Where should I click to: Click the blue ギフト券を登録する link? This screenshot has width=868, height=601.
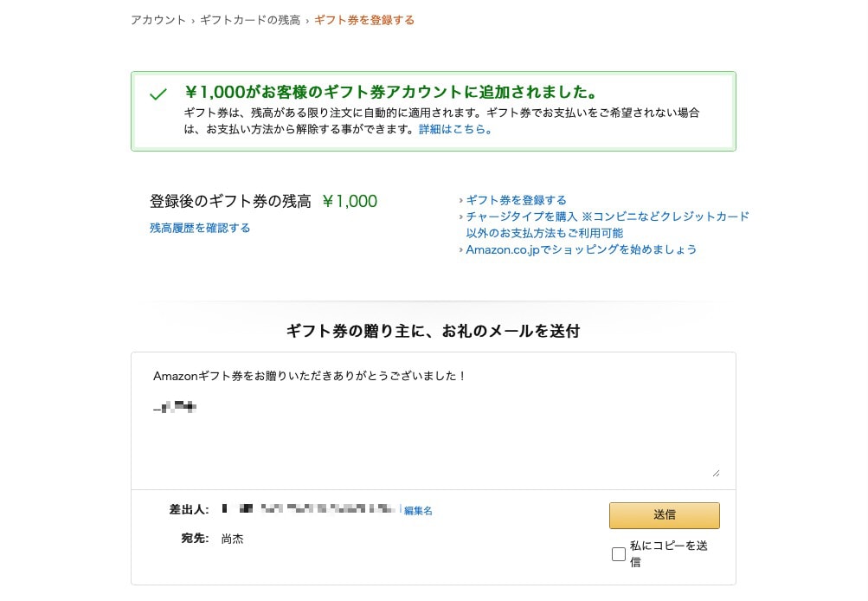coord(517,200)
